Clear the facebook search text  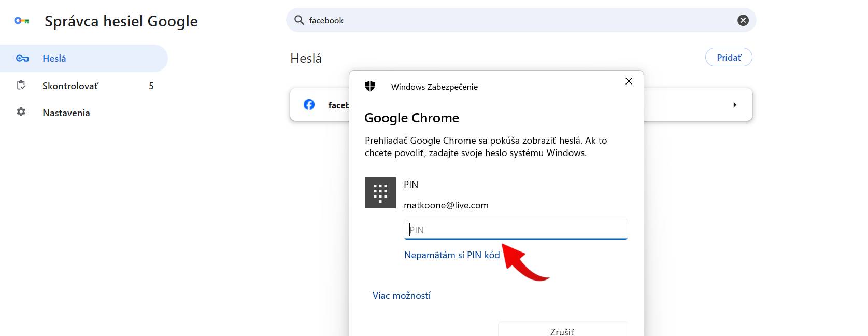743,20
